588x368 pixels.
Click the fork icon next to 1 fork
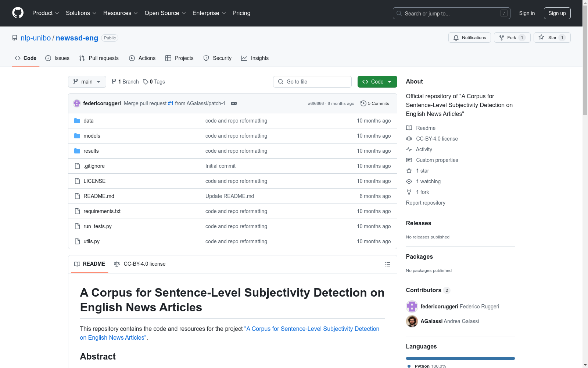point(409,192)
